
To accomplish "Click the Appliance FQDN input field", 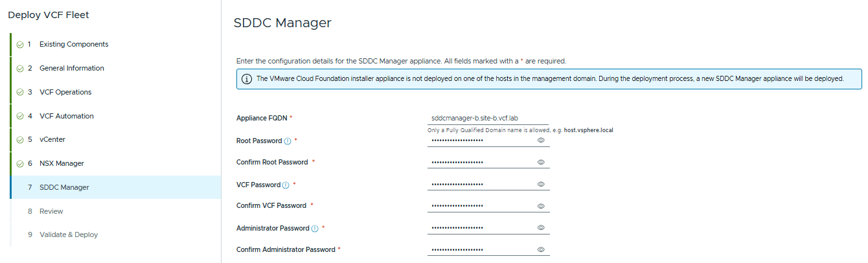I will pyautogui.click(x=487, y=119).
